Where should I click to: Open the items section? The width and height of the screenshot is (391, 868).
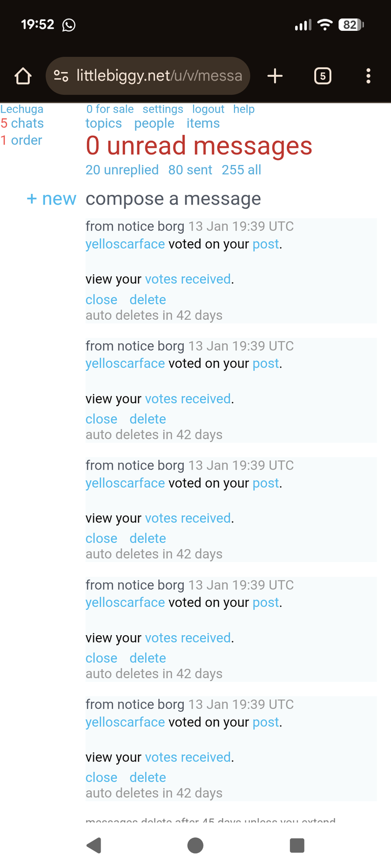point(203,124)
